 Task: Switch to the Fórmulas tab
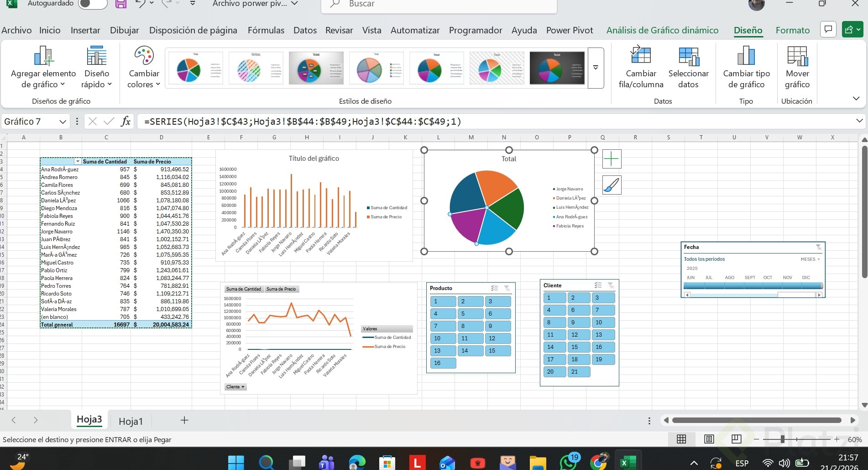266,30
